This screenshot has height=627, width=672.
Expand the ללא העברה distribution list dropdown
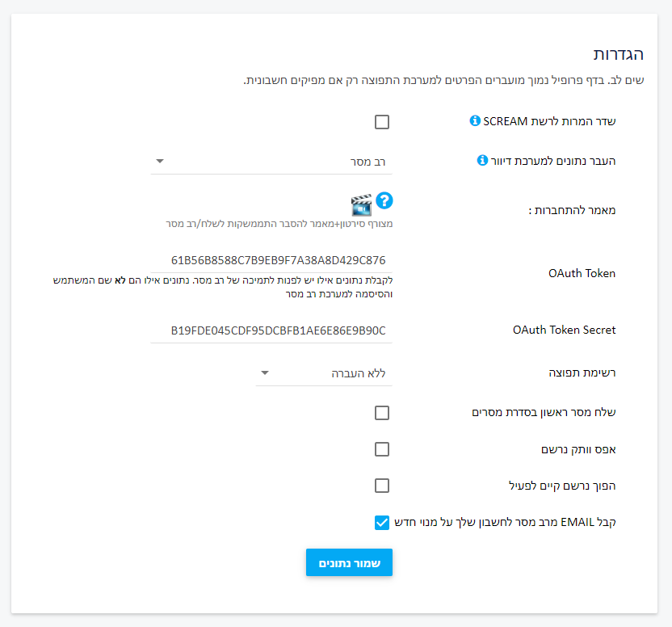pyautogui.click(x=324, y=373)
